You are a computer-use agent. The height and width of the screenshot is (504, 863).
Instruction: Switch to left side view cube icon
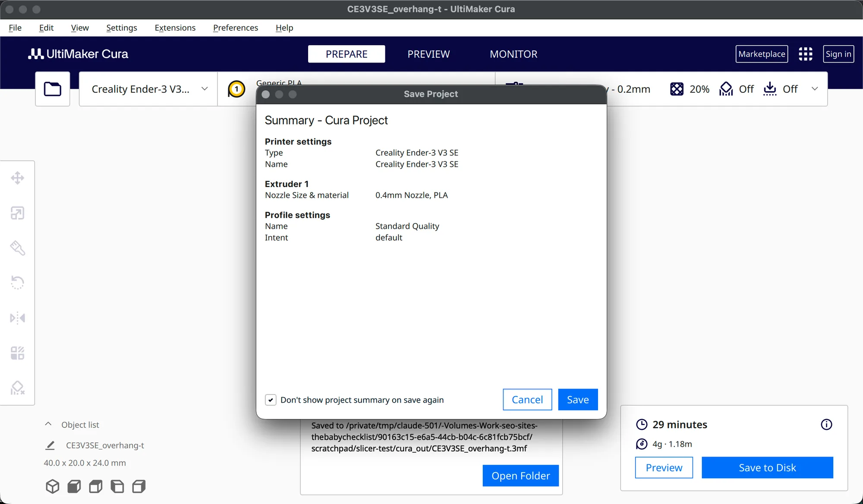117,486
